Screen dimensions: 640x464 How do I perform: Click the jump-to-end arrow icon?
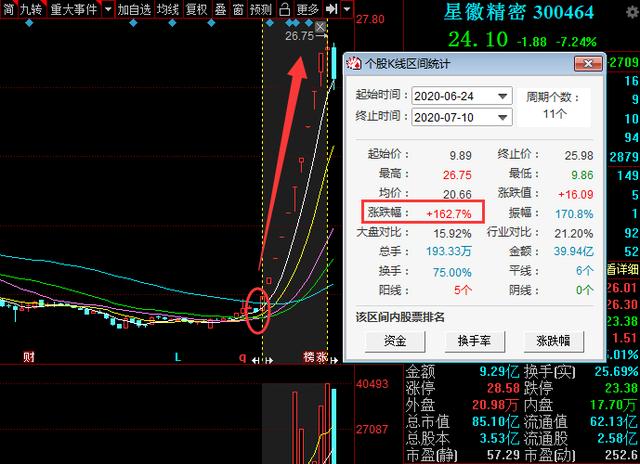click(x=331, y=9)
